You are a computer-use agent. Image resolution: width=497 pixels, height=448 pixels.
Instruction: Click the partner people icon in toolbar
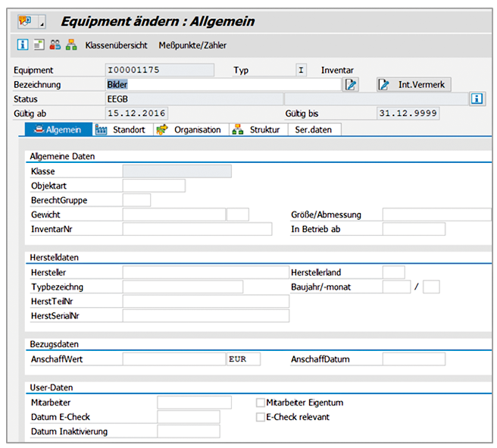click(55, 45)
